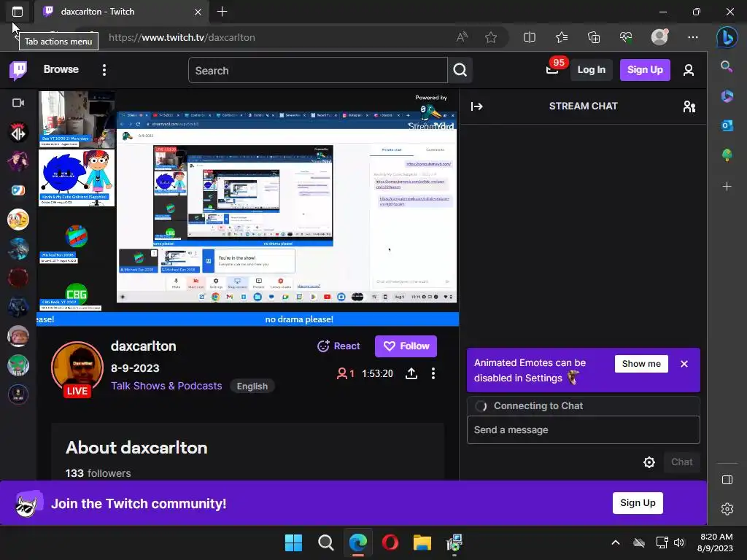Open first recommended channel avatar in sidebar
This screenshot has height=560, width=747.
coord(18,133)
